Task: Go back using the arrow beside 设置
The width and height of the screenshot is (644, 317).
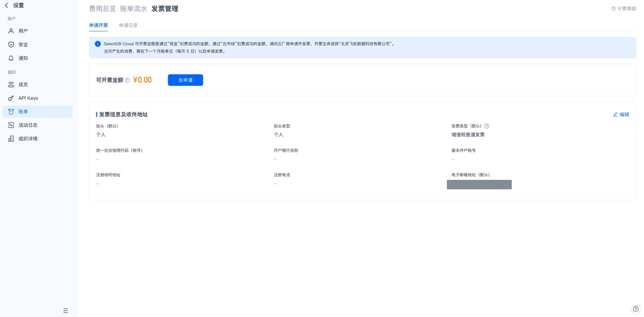Action: pos(6,5)
